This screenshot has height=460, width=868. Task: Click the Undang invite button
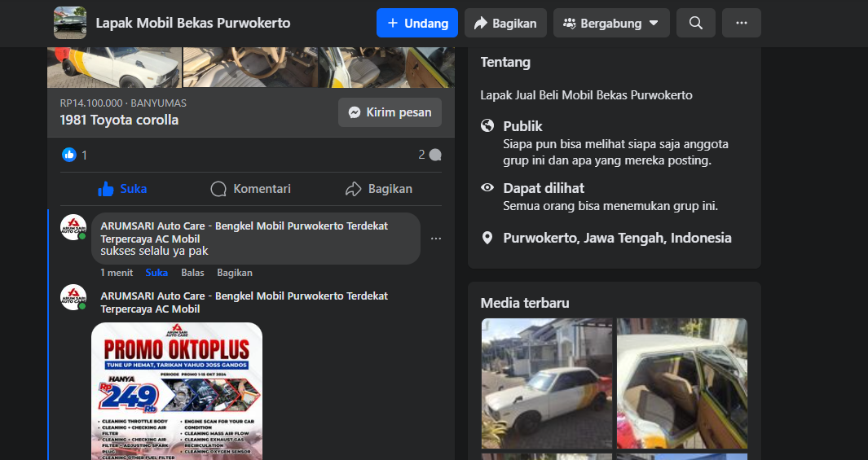pos(416,24)
